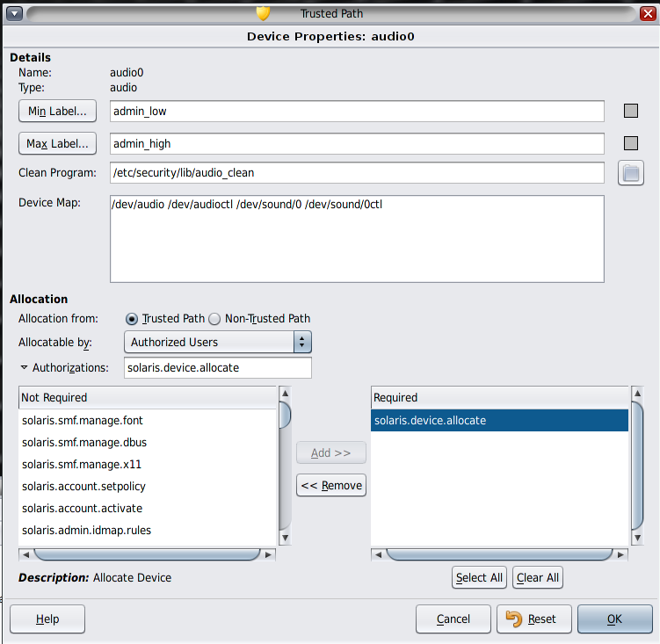The height and width of the screenshot is (644, 660).
Task: Click the Select All button
Action: (x=479, y=577)
